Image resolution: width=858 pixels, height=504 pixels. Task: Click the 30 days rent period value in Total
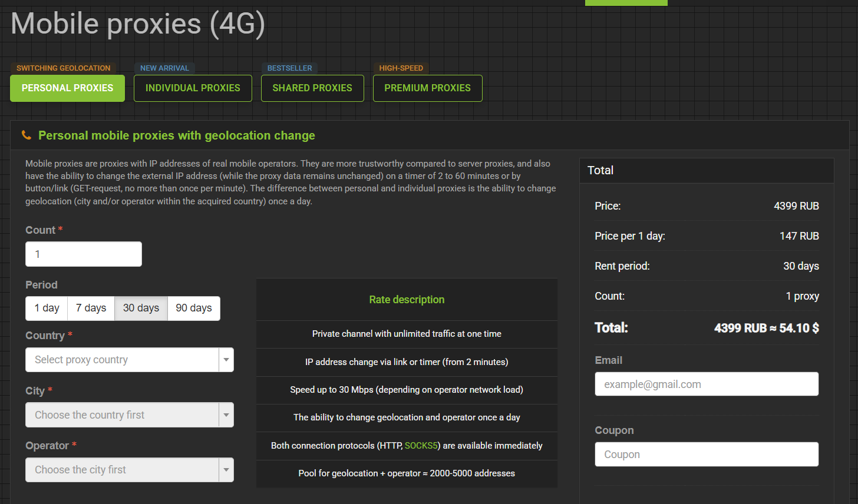pyautogui.click(x=801, y=266)
